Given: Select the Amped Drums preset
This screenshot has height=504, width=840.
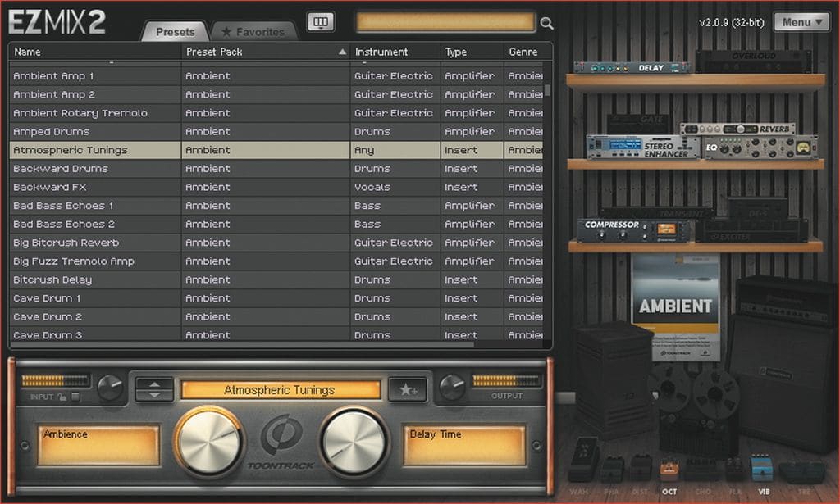Looking at the screenshot, I should pyautogui.click(x=276, y=132).
